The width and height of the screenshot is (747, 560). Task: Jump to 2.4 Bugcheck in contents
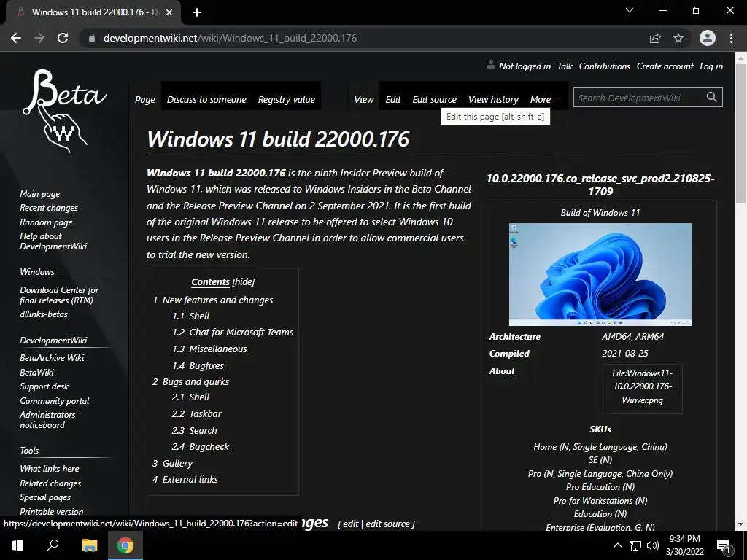[200, 447]
